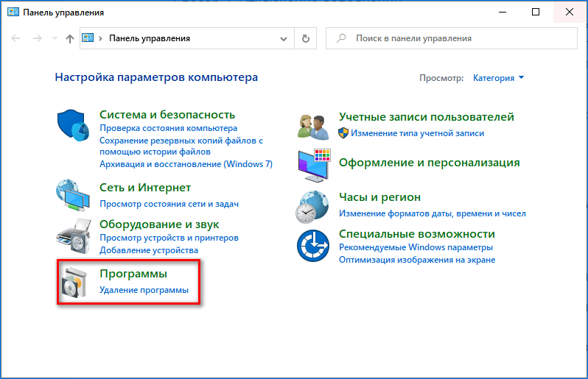
Task: Click Просмотр состояния сети и задач
Action: point(169,204)
